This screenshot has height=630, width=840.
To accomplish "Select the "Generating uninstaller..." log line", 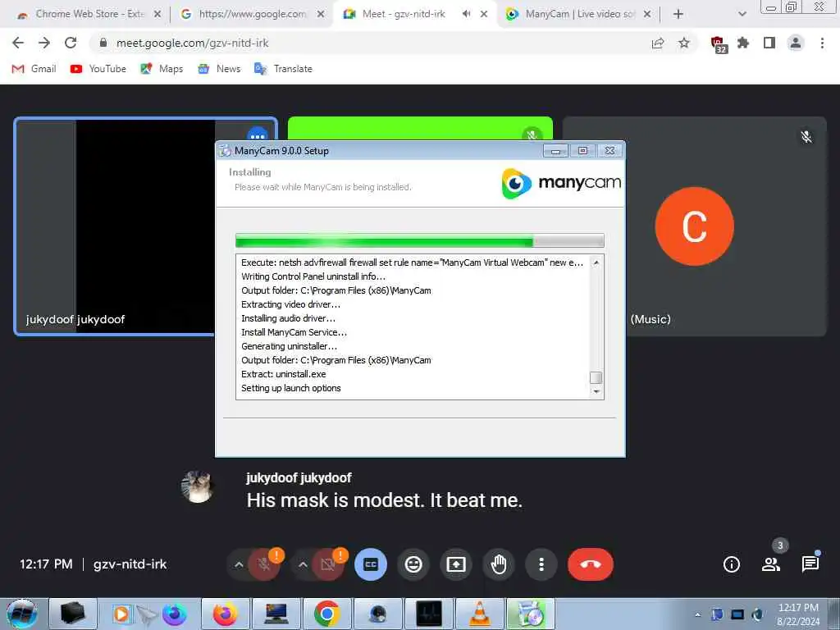I will 290,346.
